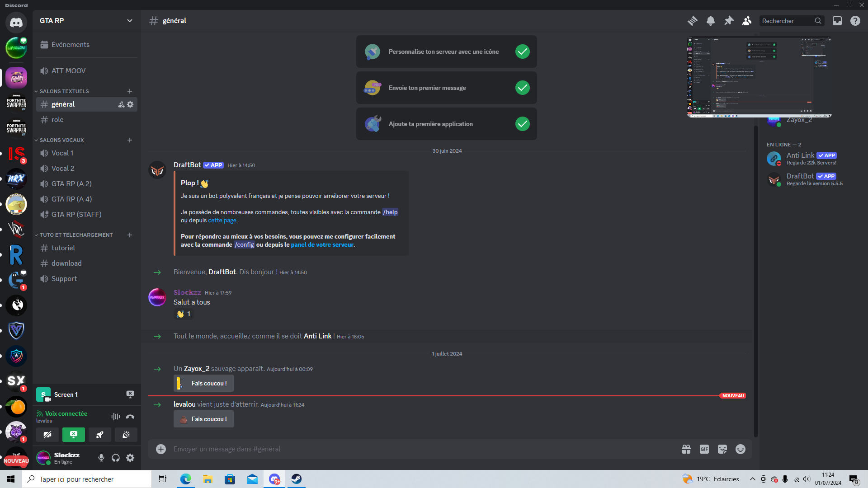Open the Fortnite Swapper server icon, upper one
The image size is (868, 488).
[16, 103]
